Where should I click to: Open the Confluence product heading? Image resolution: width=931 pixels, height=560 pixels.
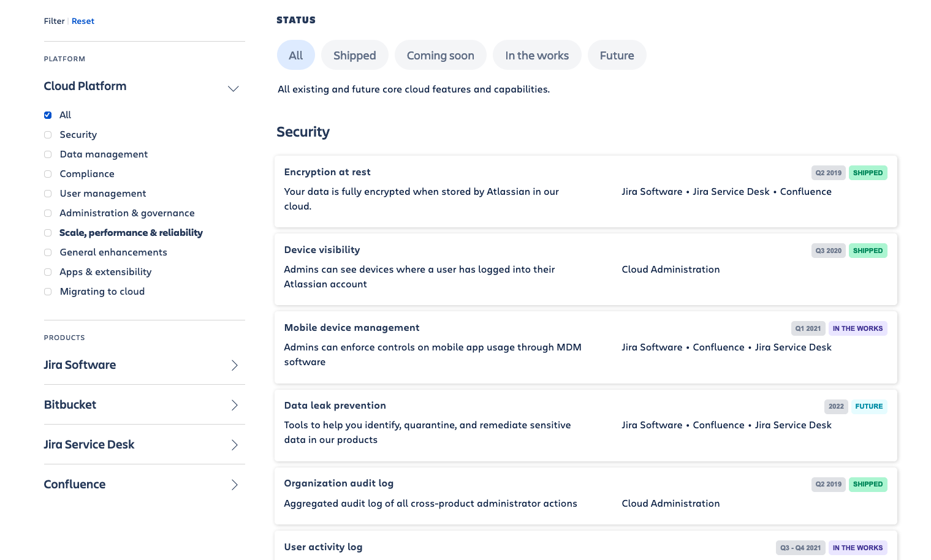point(75,484)
